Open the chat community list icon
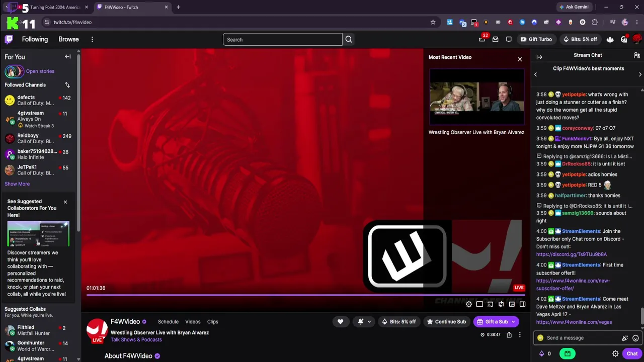 (637, 55)
